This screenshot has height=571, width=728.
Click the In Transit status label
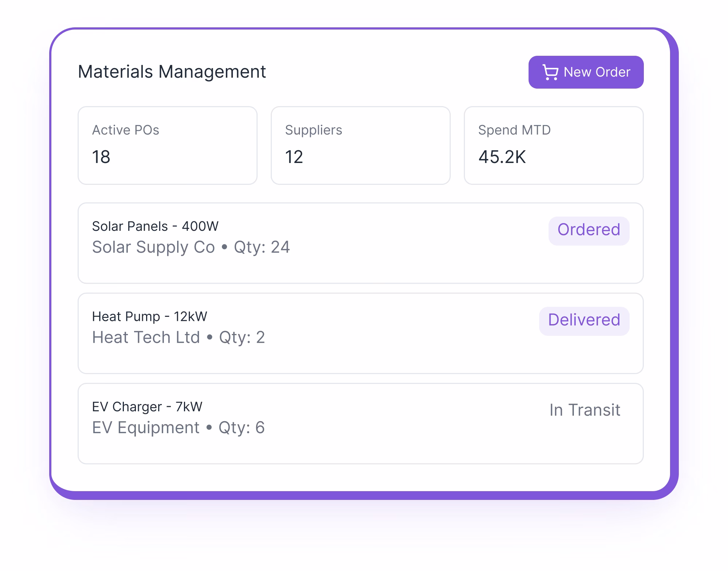click(584, 410)
